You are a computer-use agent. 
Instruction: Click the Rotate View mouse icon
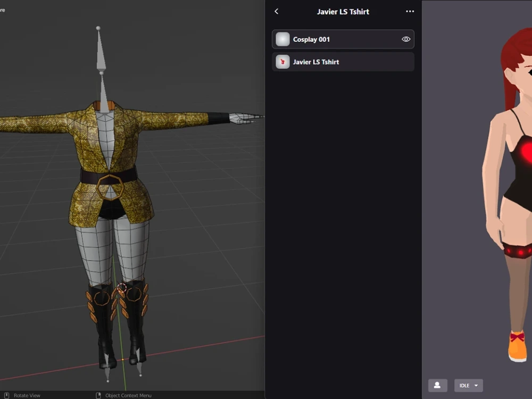pos(7,395)
